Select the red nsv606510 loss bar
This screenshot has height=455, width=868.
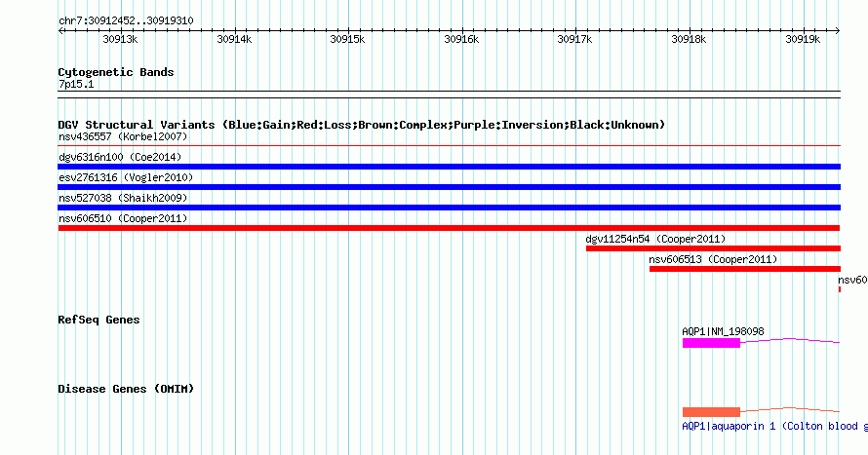pyautogui.click(x=449, y=228)
